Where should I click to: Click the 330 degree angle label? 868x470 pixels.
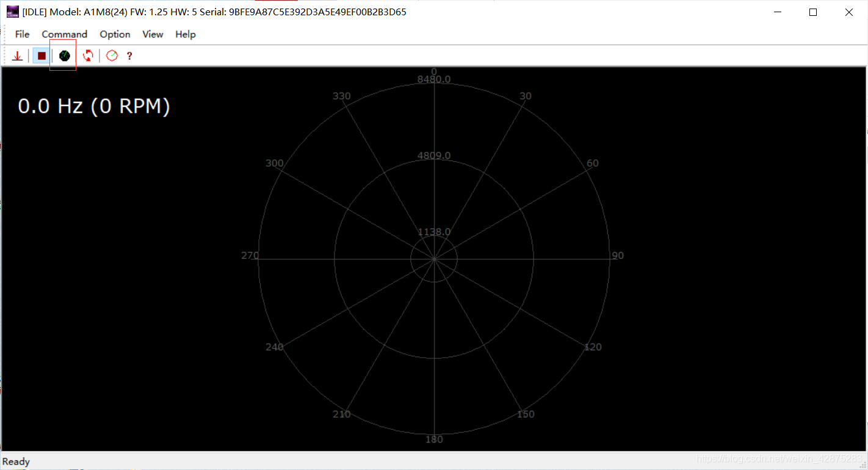(x=342, y=96)
